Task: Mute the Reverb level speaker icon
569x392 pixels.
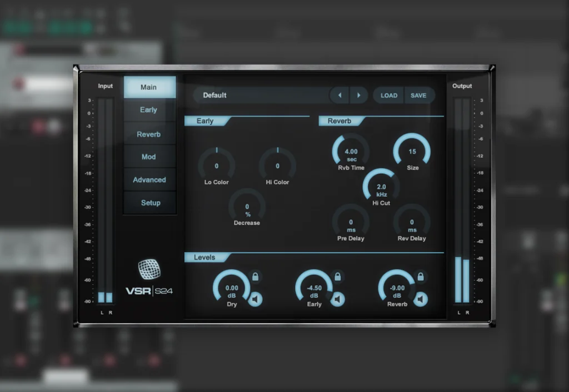Action: [421, 300]
